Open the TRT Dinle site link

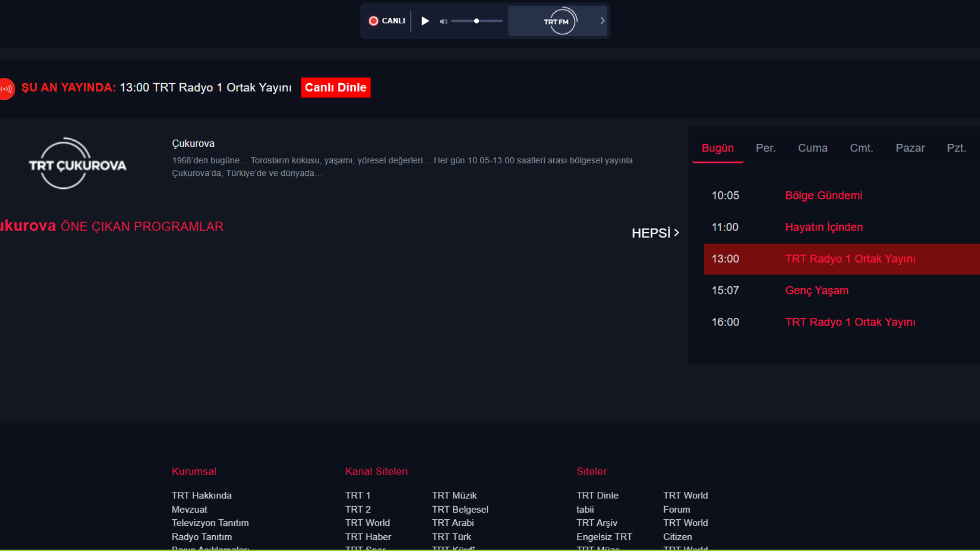tap(597, 495)
